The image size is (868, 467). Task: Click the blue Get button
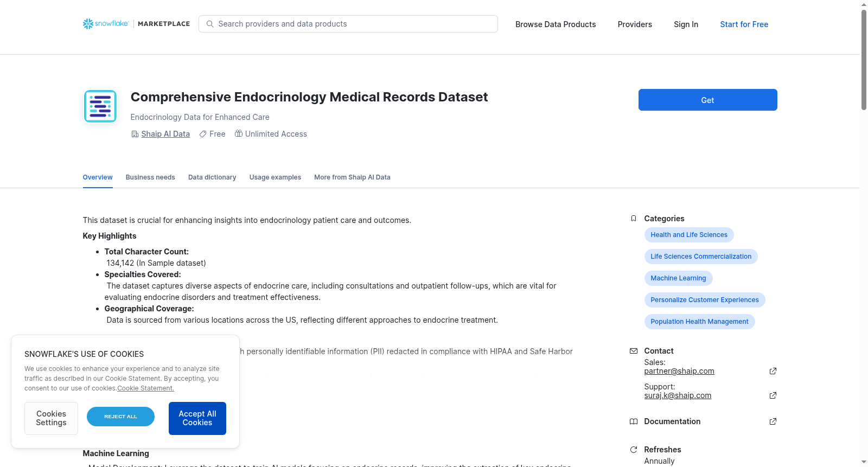707,100
